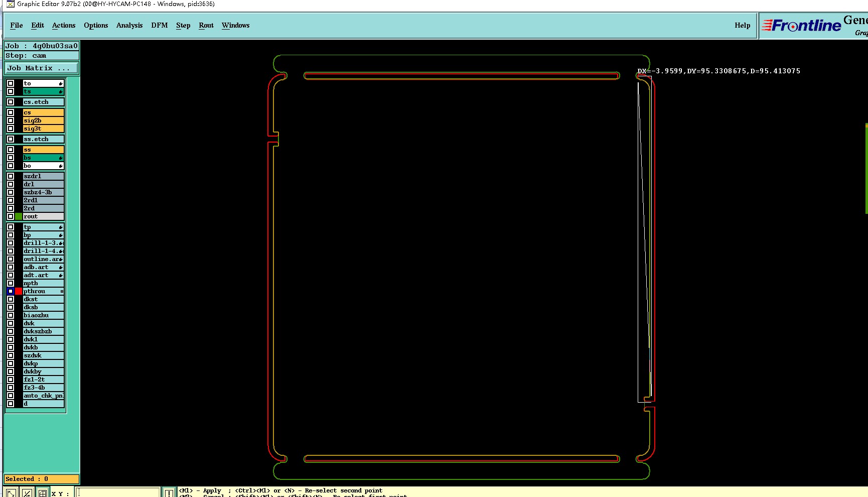Open the Analysis menu
868x497 pixels.
click(129, 25)
